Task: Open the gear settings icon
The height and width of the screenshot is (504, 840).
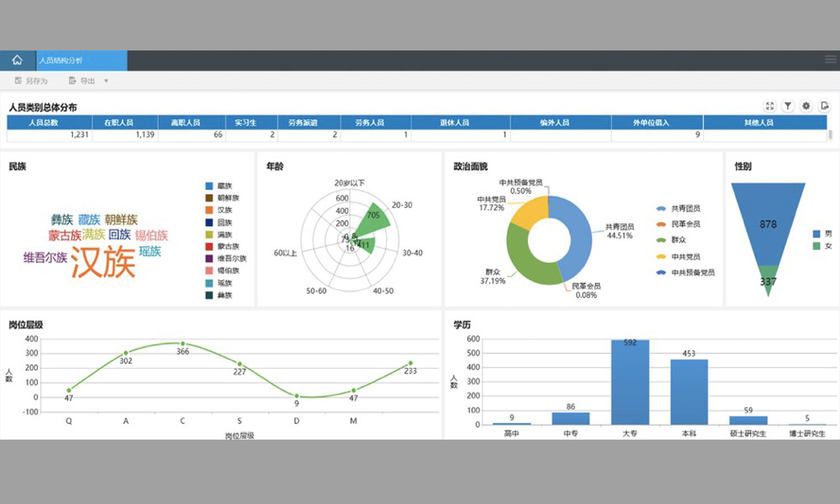Action: pyautogui.click(x=806, y=106)
